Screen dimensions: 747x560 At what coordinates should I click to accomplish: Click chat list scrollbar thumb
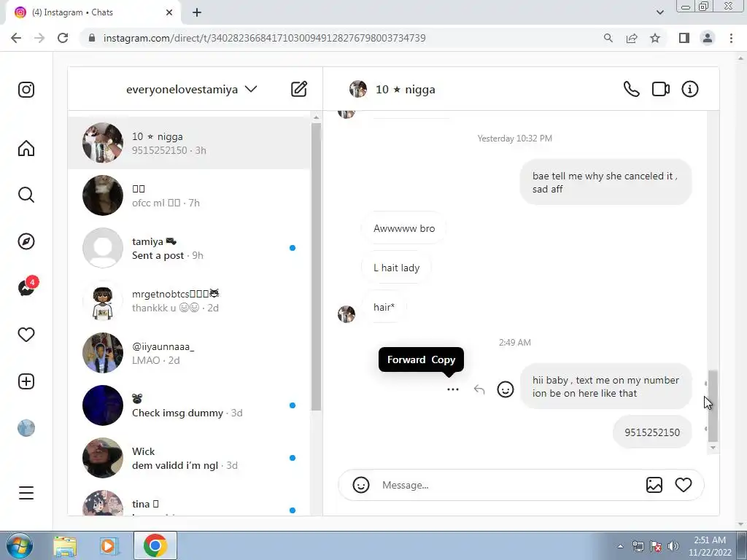point(316,267)
